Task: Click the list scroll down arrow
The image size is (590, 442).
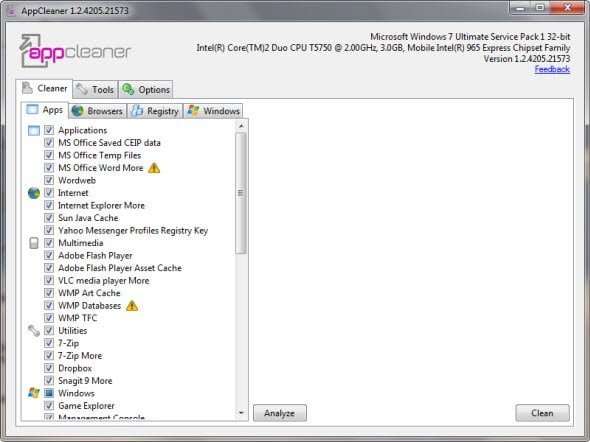Action: click(241, 413)
